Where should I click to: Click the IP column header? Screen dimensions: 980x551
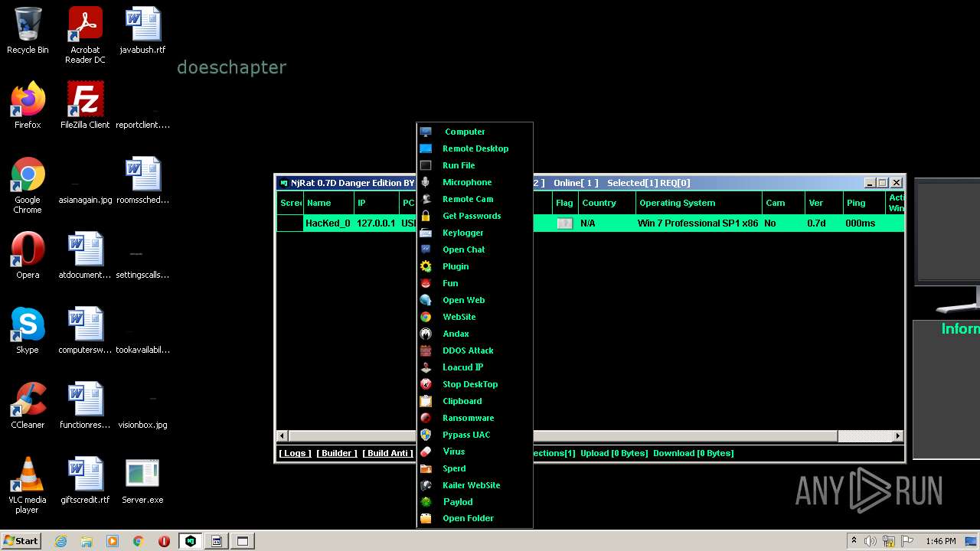(376, 203)
